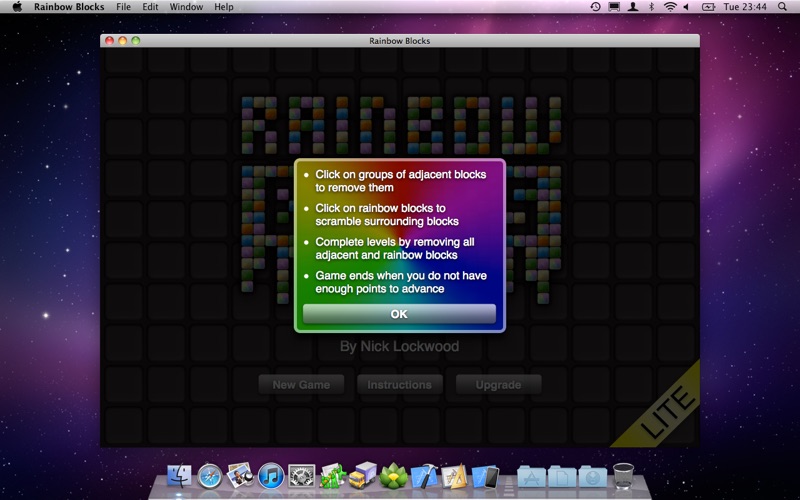Image resolution: width=800 pixels, height=500 pixels.
Task: Open the Edit menu
Action: pyautogui.click(x=150, y=7)
